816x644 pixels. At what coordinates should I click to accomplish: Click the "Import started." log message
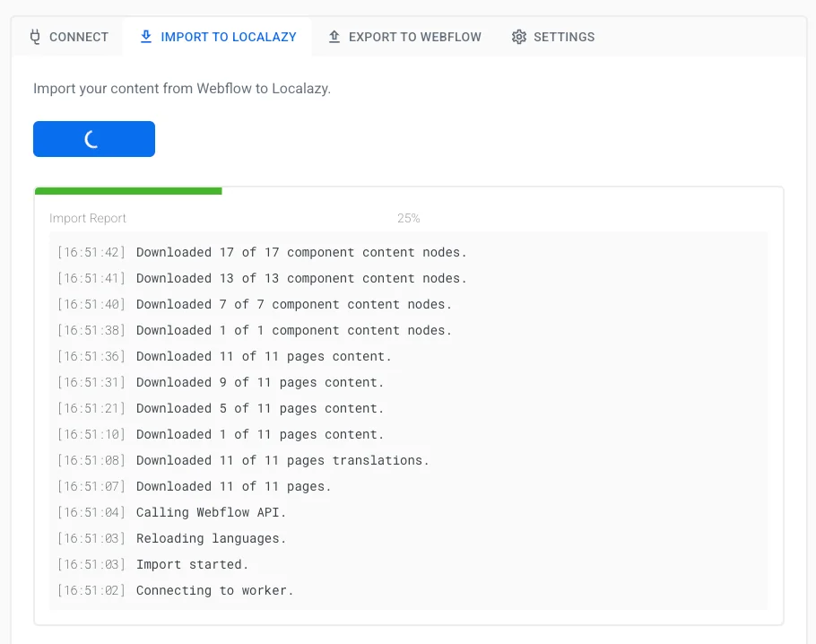[192, 564]
